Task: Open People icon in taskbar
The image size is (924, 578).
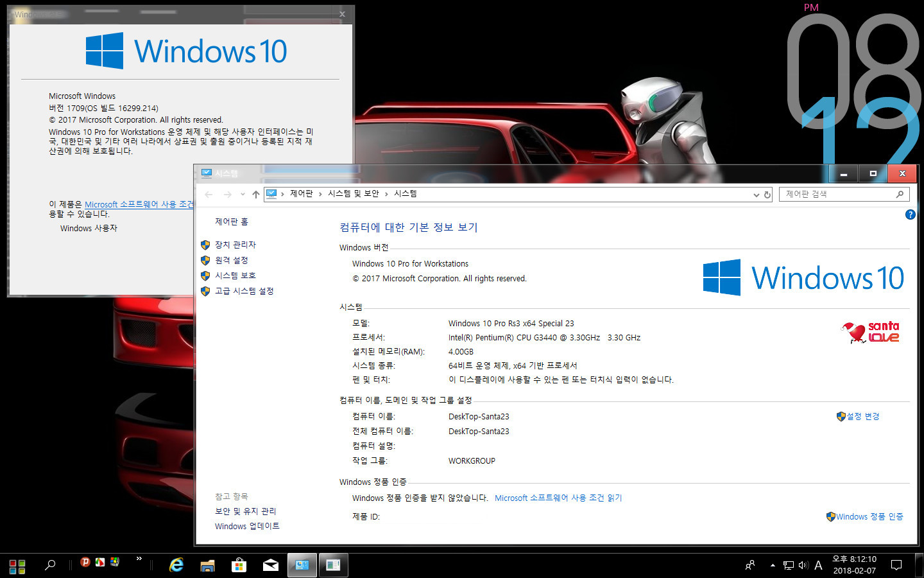Action: click(749, 565)
